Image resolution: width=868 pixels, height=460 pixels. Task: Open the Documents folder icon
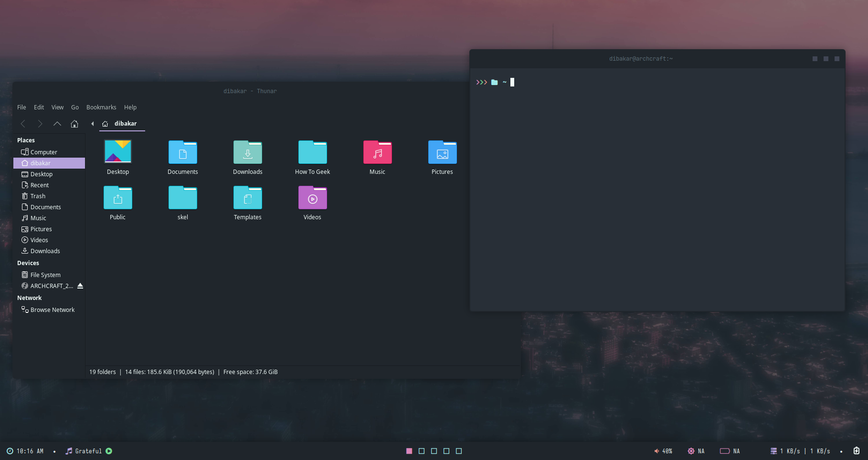point(183,152)
